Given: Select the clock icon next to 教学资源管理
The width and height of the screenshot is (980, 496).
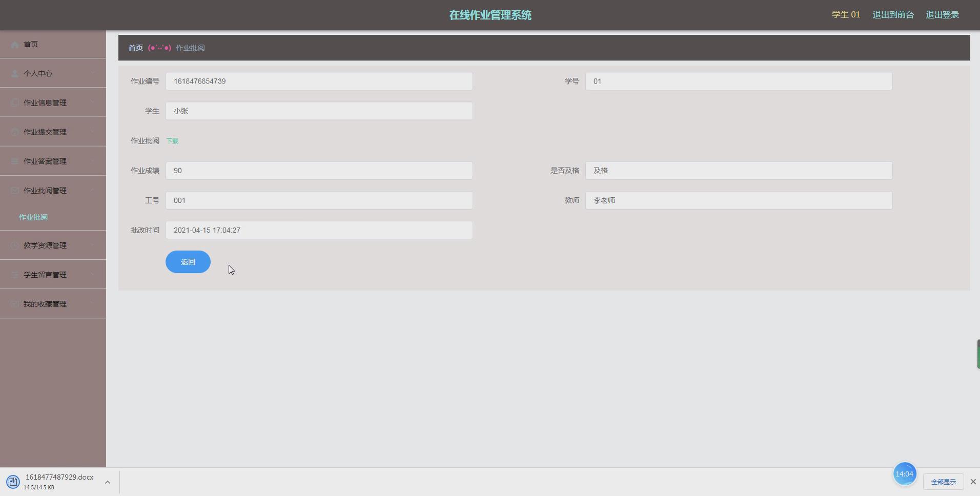Looking at the screenshot, I should [x=14, y=245].
